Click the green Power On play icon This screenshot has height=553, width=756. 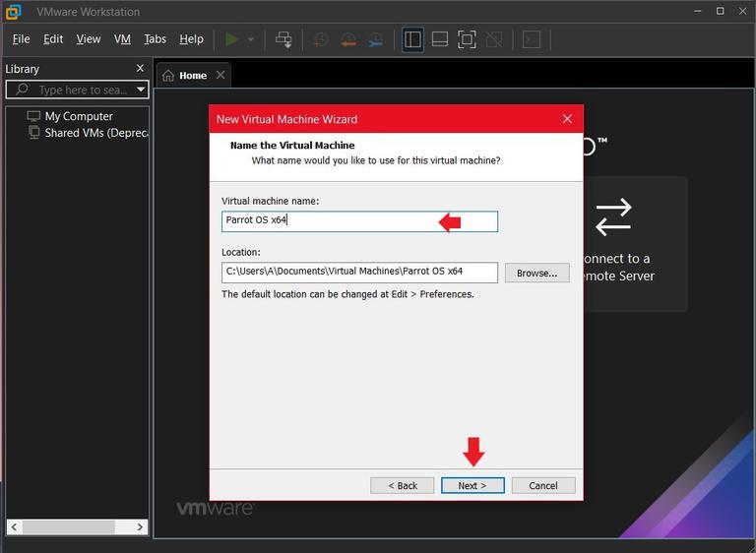click(x=232, y=39)
